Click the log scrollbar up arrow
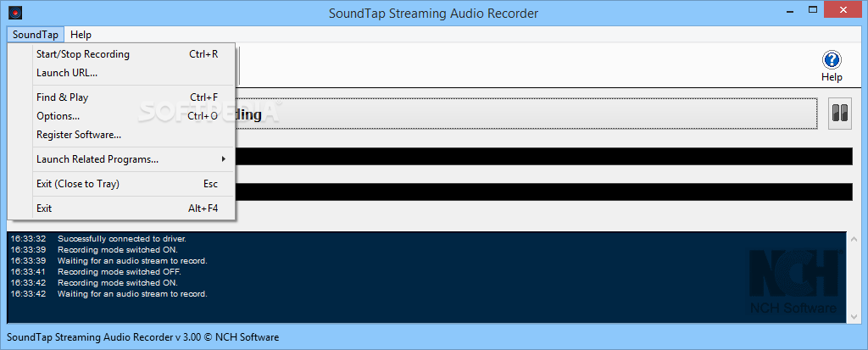 point(854,239)
